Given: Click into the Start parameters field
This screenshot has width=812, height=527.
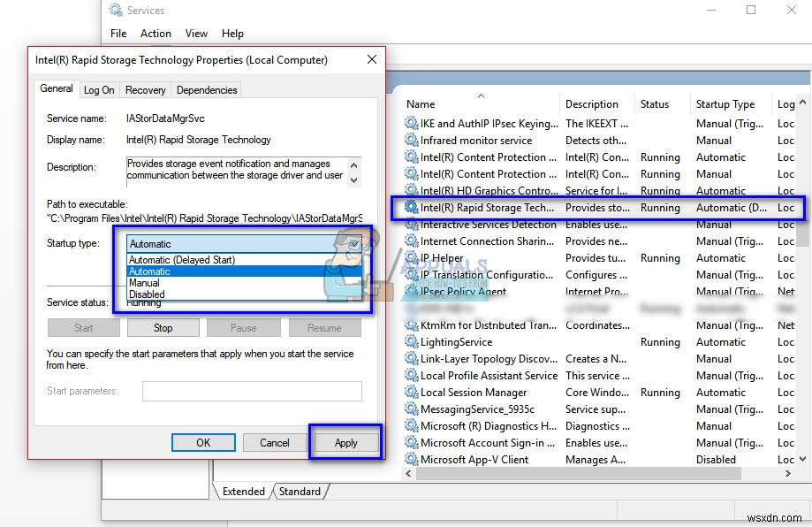Looking at the screenshot, I should pyautogui.click(x=252, y=391).
